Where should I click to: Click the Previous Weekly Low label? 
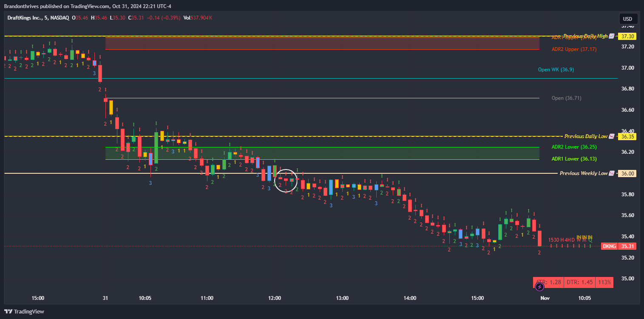tap(584, 173)
